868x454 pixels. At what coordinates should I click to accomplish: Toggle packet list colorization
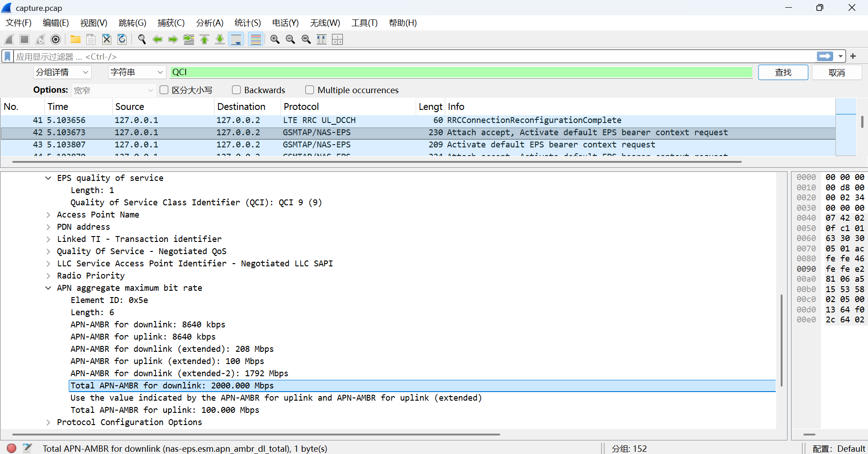(256, 40)
